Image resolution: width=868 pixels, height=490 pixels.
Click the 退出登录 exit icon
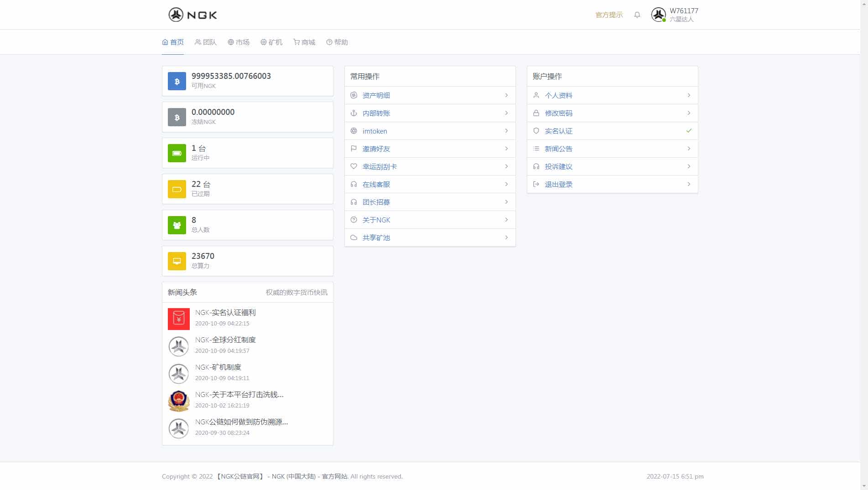coord(536,184)
